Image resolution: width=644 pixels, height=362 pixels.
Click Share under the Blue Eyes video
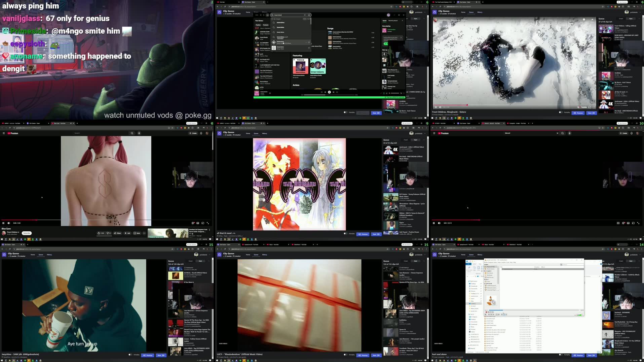pos(117,233)
